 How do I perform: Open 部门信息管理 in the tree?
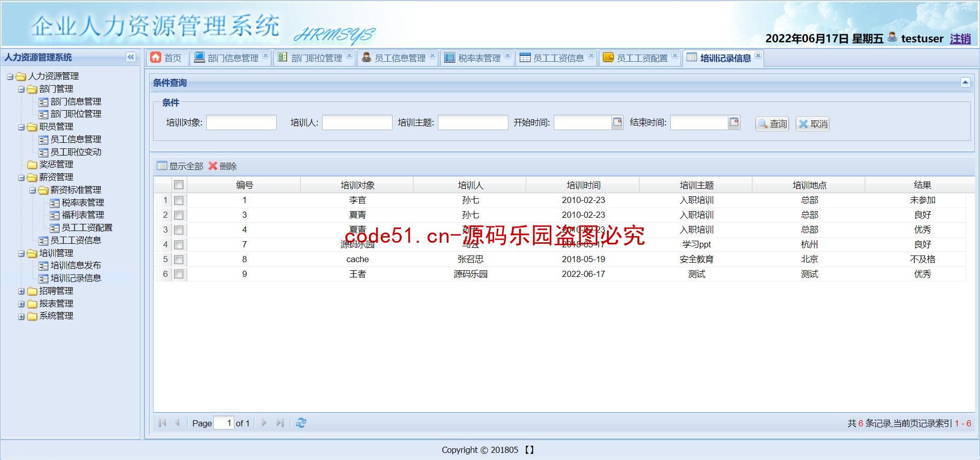tap(76, 101)
